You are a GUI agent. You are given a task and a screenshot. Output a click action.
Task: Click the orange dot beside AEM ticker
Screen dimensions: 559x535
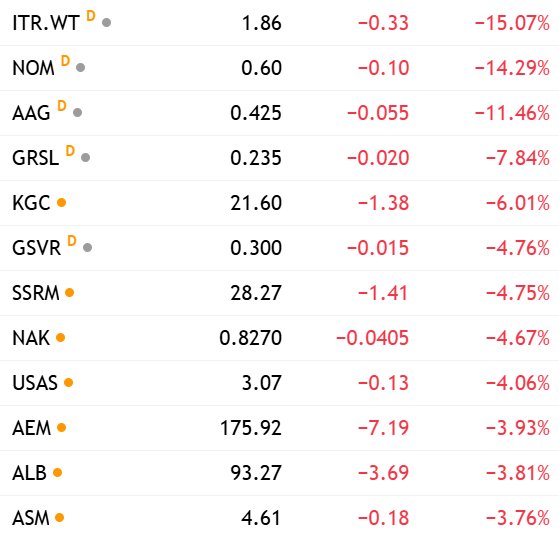(x=62, y=428)
